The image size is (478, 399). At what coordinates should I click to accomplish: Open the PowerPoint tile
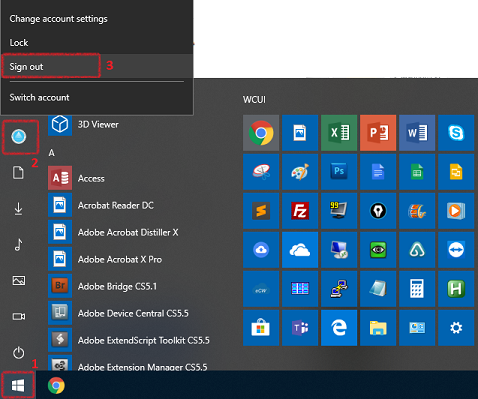[378, 133]
